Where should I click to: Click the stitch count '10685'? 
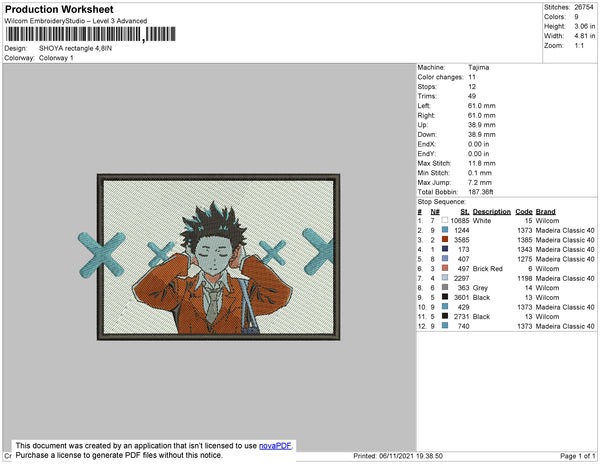click(x=460, y=221)
